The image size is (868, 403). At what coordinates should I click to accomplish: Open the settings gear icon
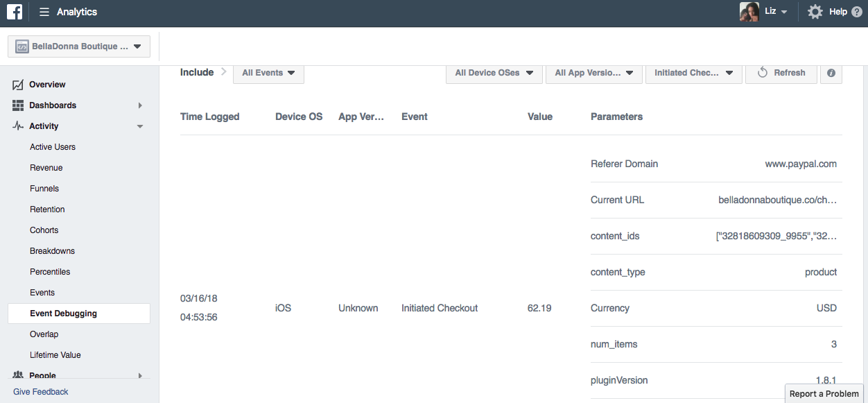tap(815, 12)
